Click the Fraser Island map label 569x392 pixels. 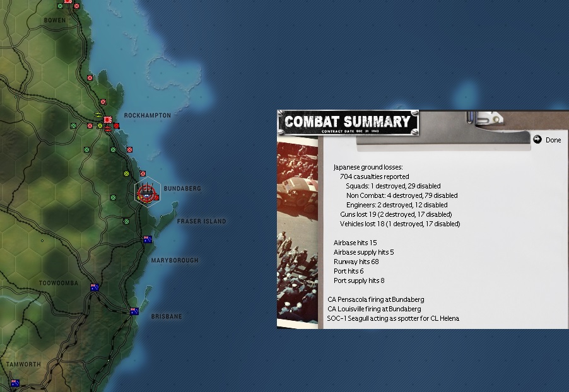201,221
